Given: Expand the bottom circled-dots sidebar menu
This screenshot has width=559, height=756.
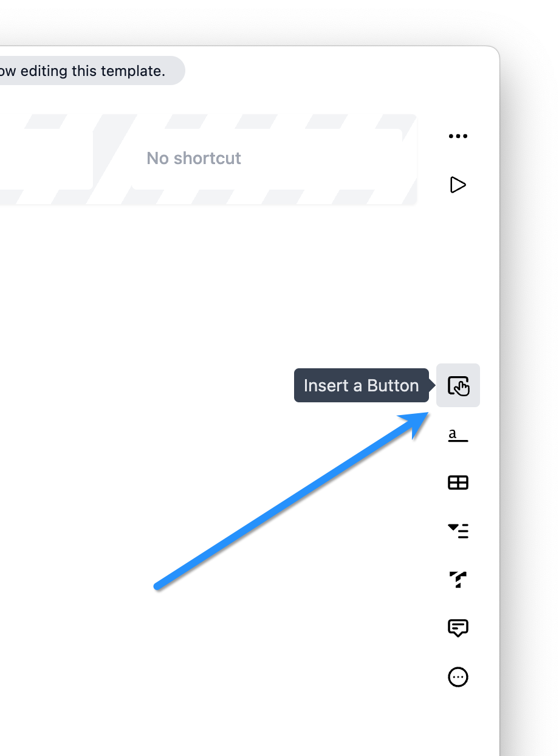Looking at the screenshot, I should point(458,676).
